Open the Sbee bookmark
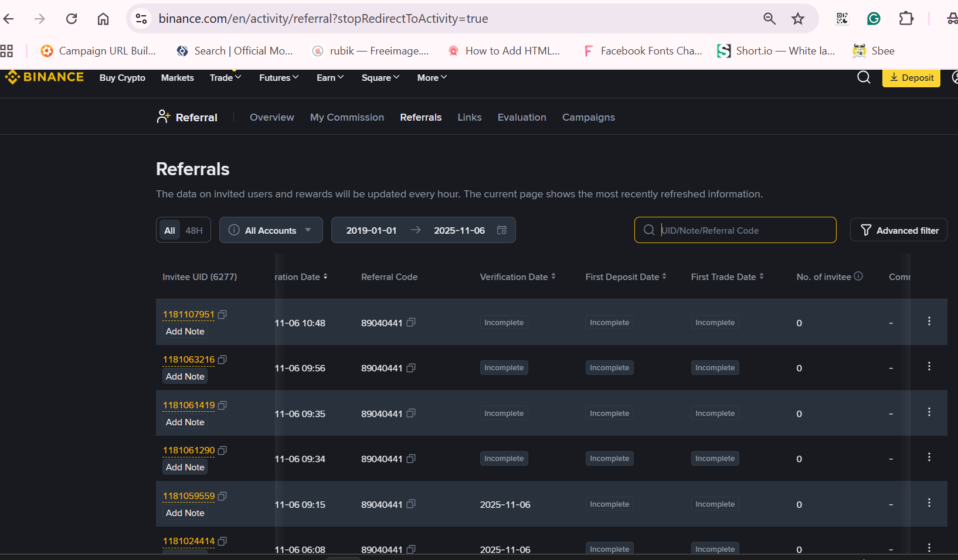This screenshot has width=958, height=560. click(874, 51)
